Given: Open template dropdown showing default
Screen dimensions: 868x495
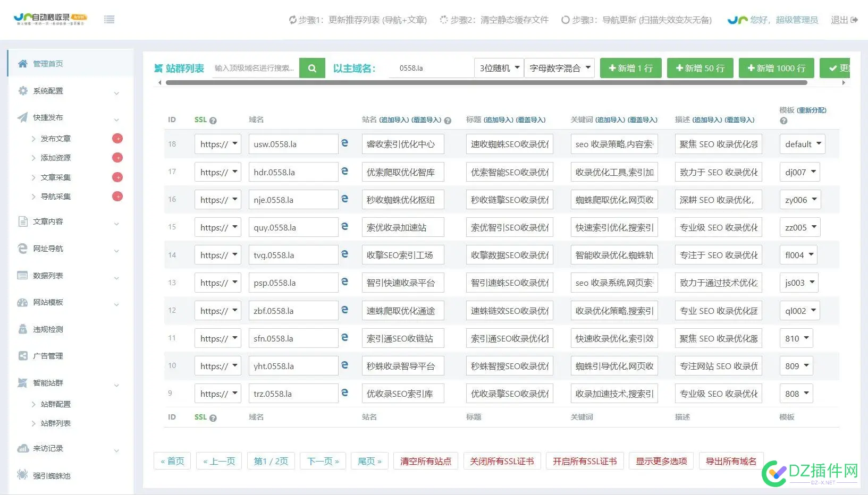Looking at the screenshot, I should click(x=802, y=144).
